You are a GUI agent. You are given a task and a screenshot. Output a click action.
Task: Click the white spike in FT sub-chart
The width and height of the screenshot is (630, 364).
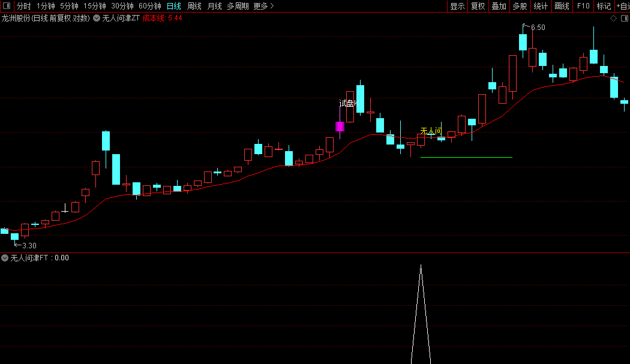(421, 314)
